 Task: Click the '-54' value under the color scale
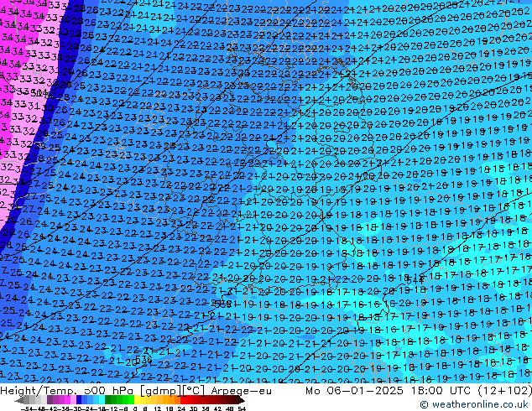click(26, 408)
